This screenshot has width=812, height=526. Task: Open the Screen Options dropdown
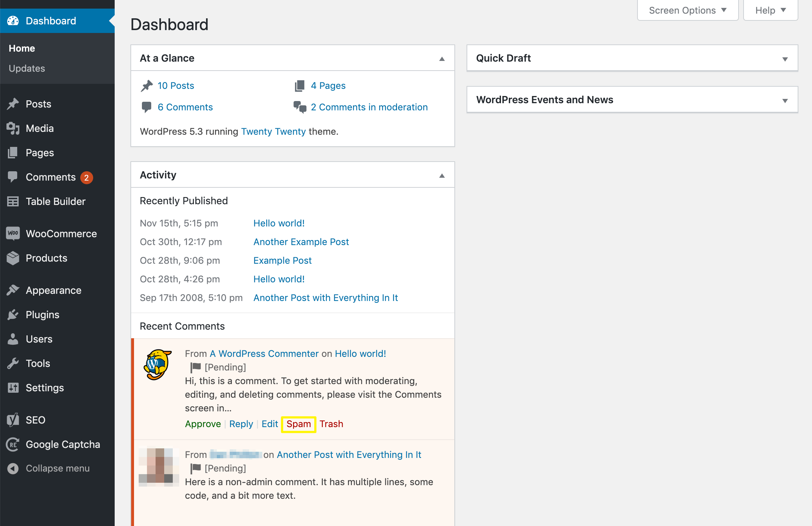(x=688, y=10)
